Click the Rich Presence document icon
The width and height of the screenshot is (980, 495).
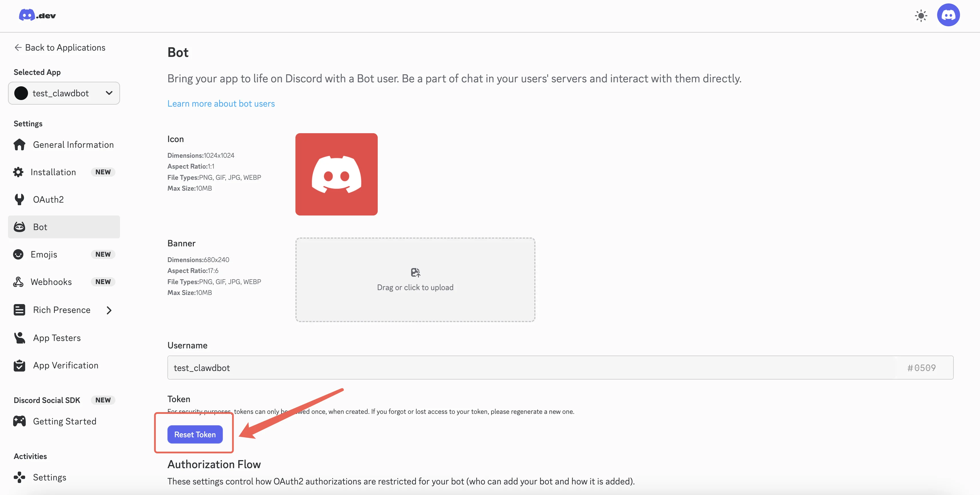[19, 310]
